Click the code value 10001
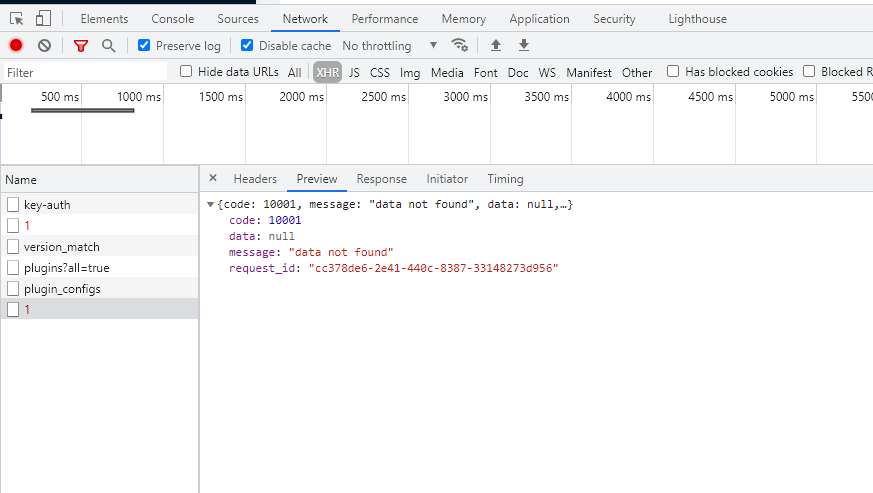Viewport: 873px width, 493px height. pos(285,220)
